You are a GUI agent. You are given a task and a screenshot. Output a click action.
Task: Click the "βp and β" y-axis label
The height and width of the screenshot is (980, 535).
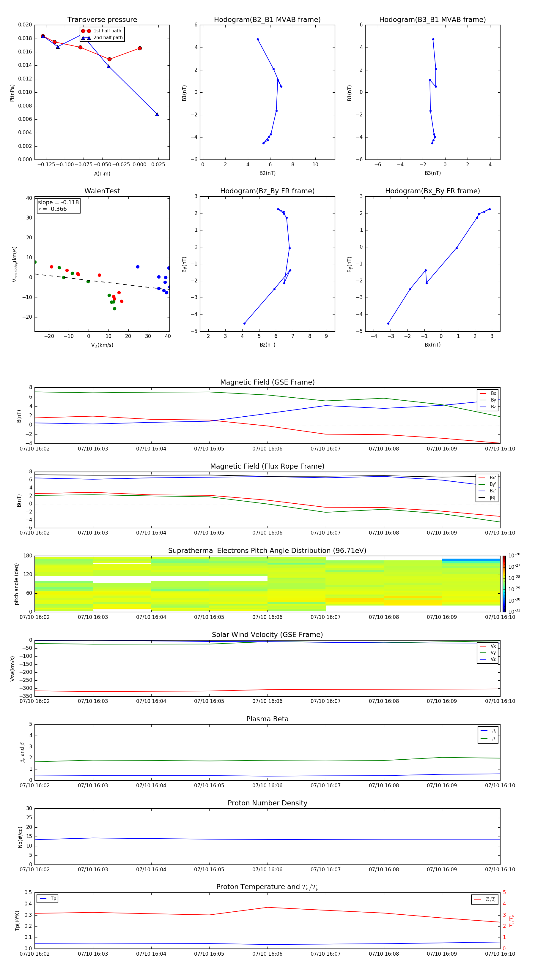pos(23,752)
